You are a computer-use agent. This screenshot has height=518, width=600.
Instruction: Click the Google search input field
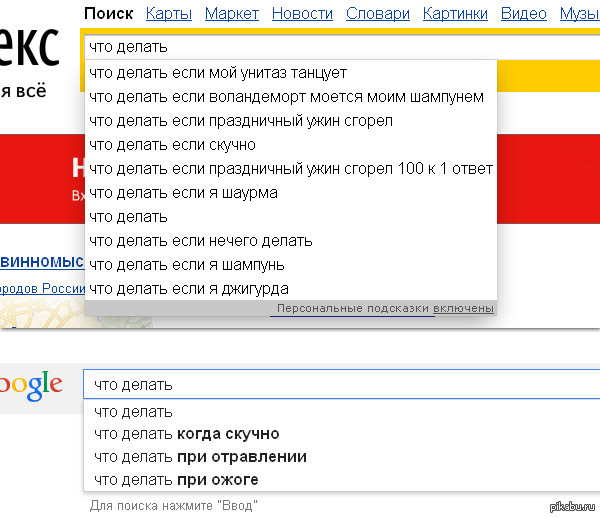(340, 385)
